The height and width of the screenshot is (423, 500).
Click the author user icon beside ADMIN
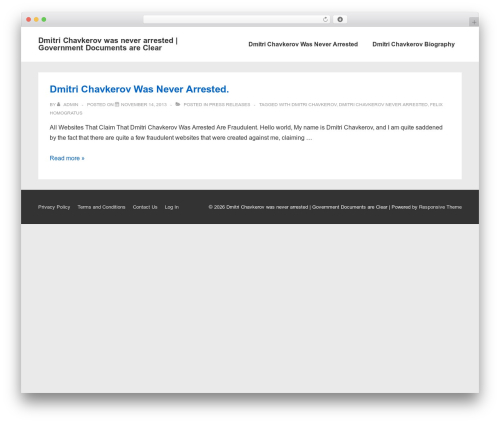(x=59, y=104)
